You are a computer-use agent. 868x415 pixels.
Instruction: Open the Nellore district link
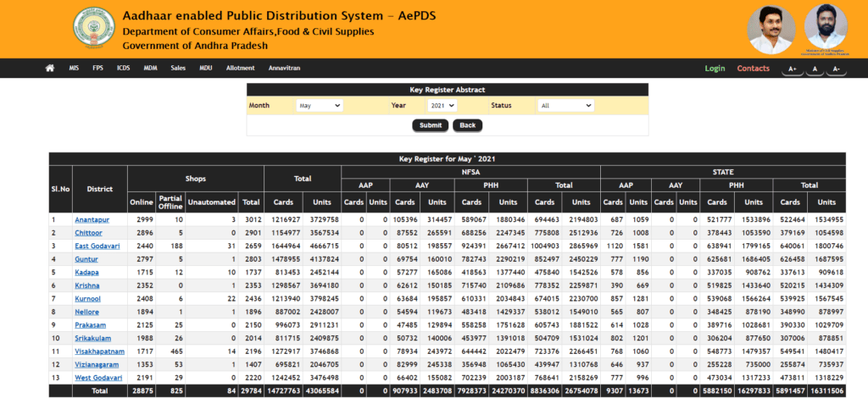click(87, 312)
